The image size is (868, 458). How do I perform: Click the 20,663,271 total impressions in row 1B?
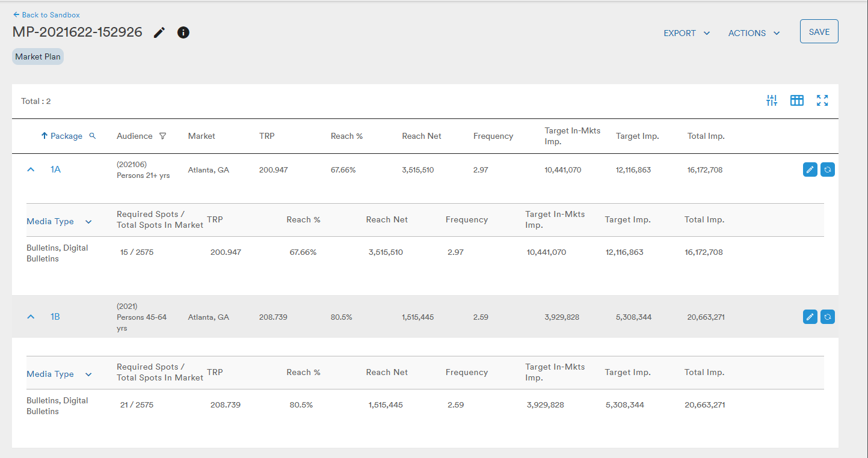pyautogui.click(x=706, y=317)
